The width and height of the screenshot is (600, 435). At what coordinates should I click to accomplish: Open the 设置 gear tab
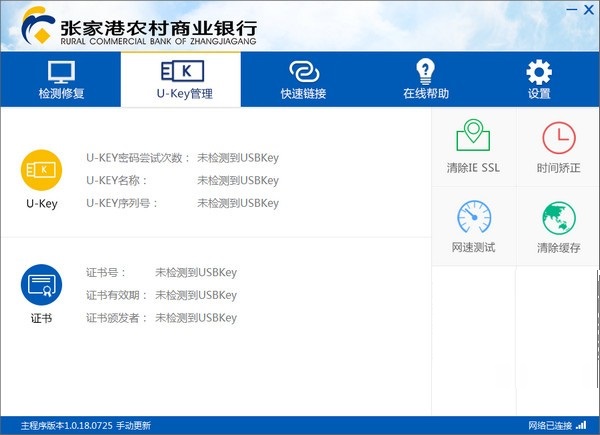coord(539,80)
